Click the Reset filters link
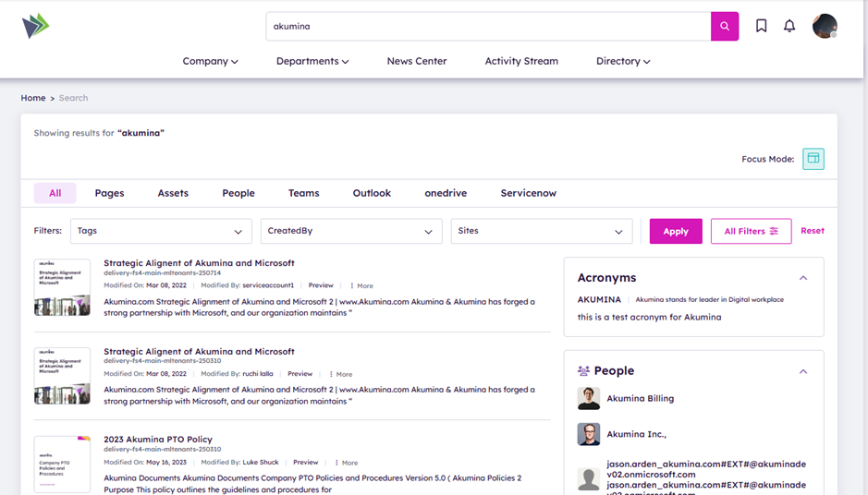868x495 pixels. tap(812, 231)
